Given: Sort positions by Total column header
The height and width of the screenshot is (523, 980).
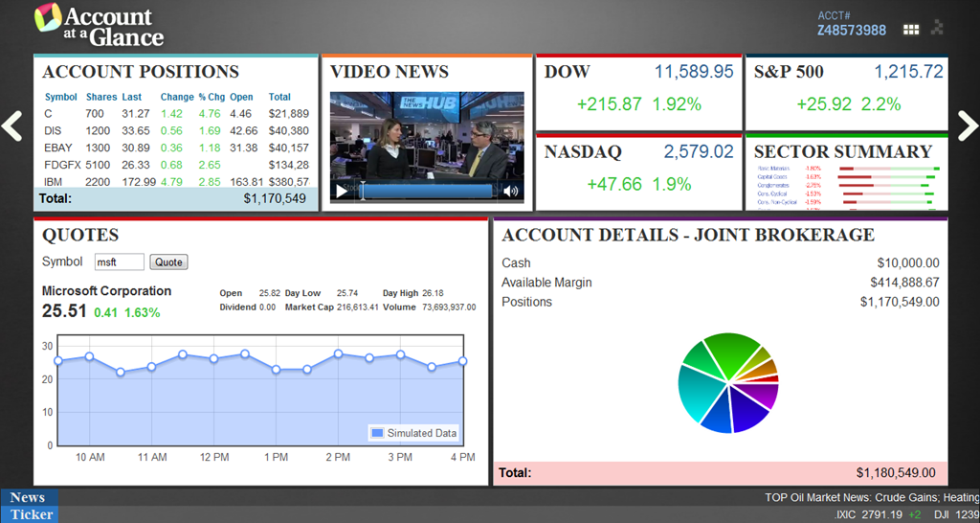Looking at the screenshot, I should coord(279,97).
